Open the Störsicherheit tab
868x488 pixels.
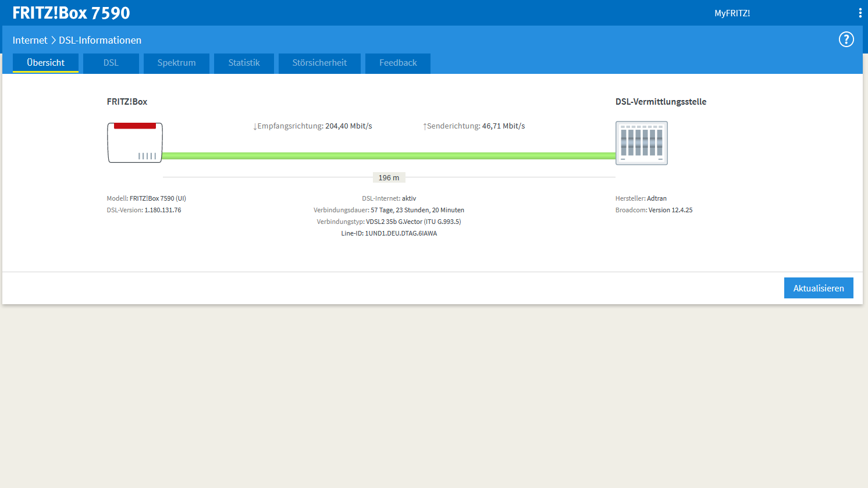coord(319,63)
